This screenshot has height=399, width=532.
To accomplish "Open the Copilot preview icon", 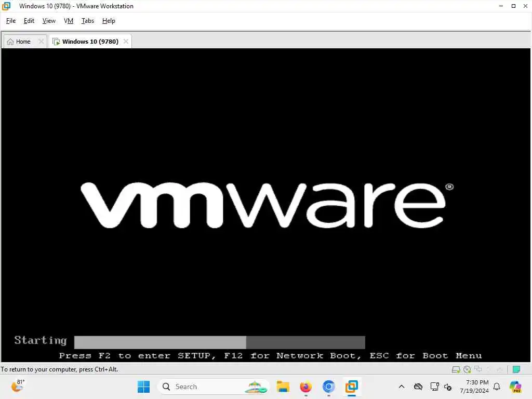I will [x=515, y=387].
